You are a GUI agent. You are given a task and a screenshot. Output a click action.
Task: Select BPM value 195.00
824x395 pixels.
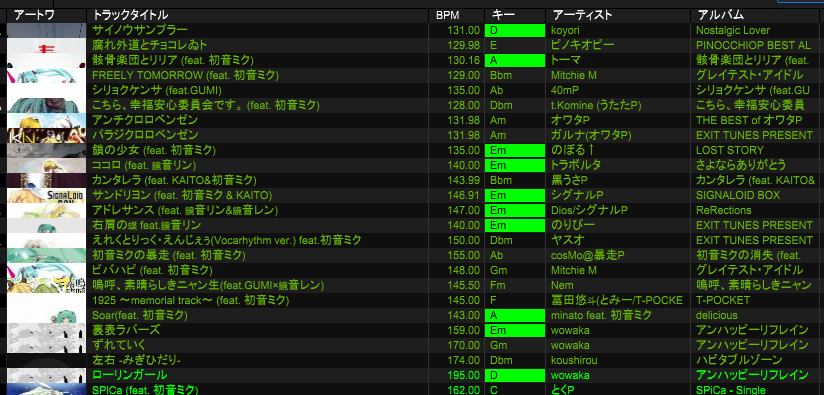(x=464, y=376)
